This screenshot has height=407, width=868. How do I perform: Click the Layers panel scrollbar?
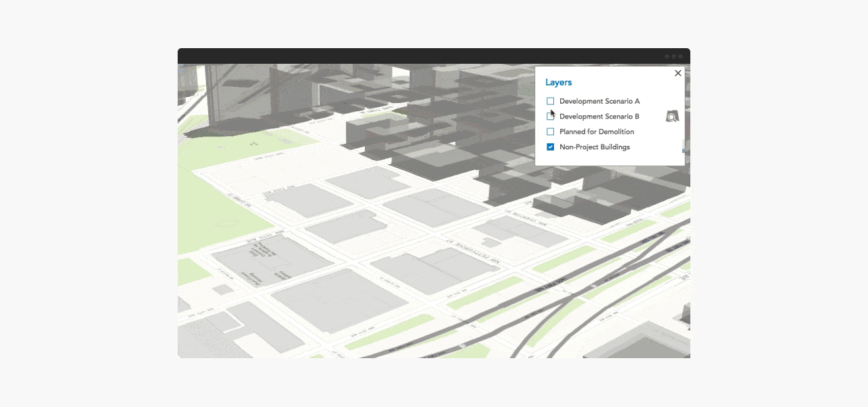[683, 147]
